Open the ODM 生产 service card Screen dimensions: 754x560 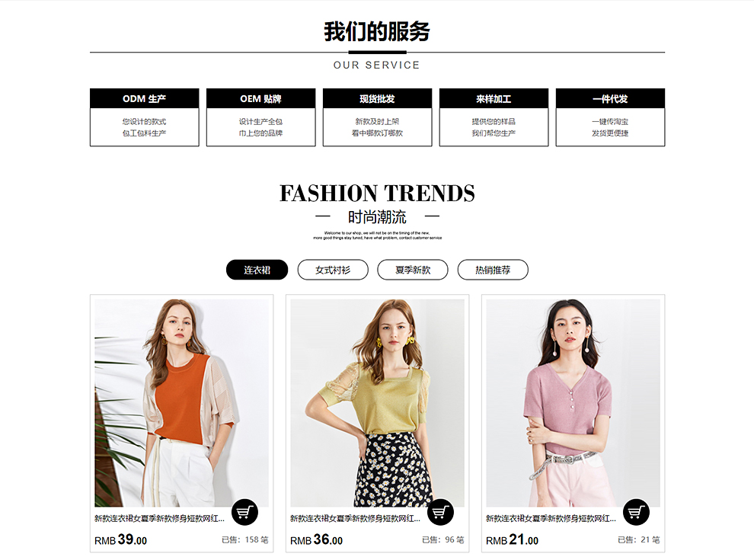click(144, 117)
